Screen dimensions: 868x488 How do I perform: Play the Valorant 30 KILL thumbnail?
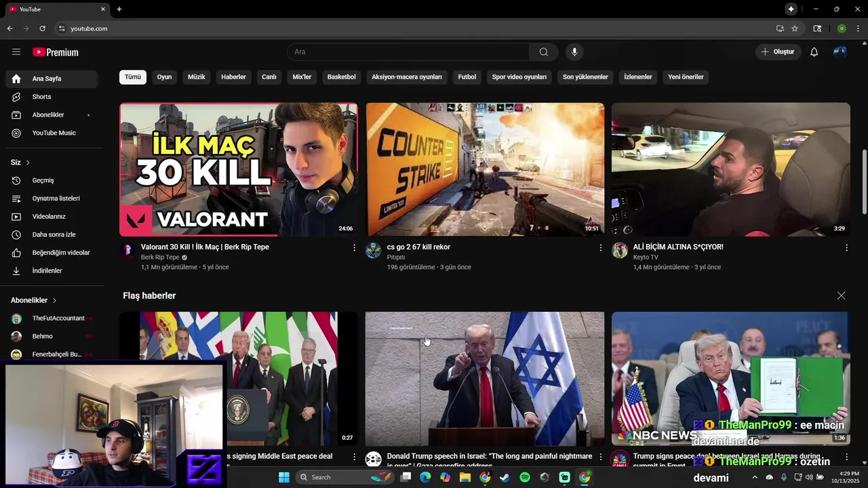239,169
